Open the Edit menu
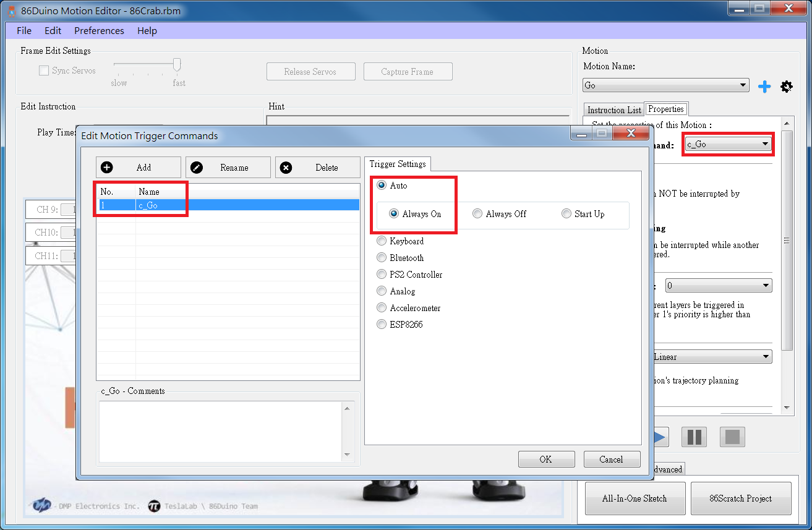Viewport: 812px width, 530px height. 53,31
